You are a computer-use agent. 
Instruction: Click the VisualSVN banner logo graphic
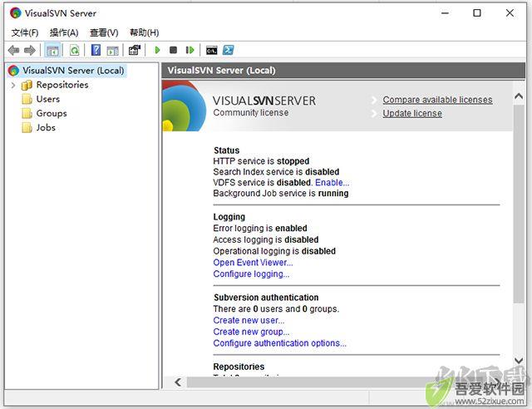pyautogui.click(x=184, y=106)
